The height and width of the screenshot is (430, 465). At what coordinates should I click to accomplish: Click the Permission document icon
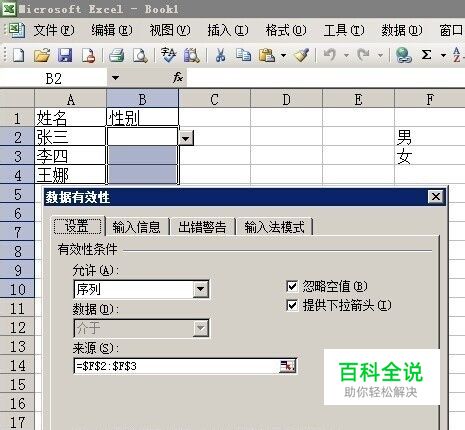pyautogui.click(x=89, y=55)
